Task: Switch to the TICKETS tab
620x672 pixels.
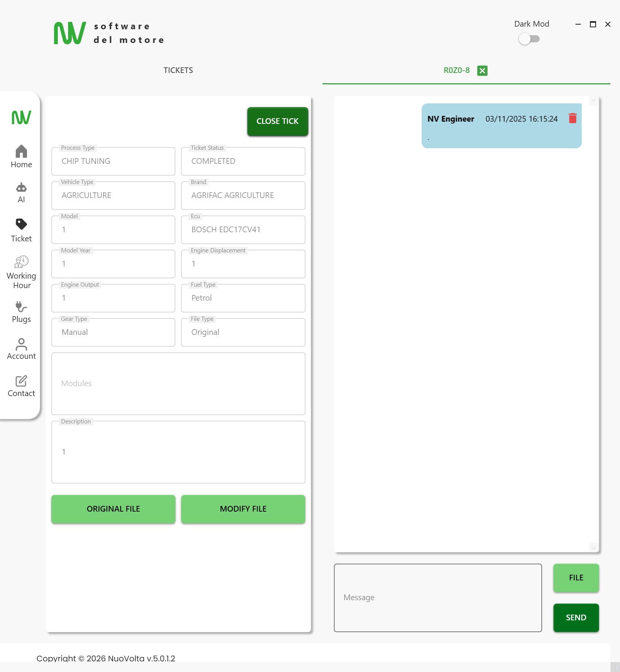Action: tap(178, 70)
